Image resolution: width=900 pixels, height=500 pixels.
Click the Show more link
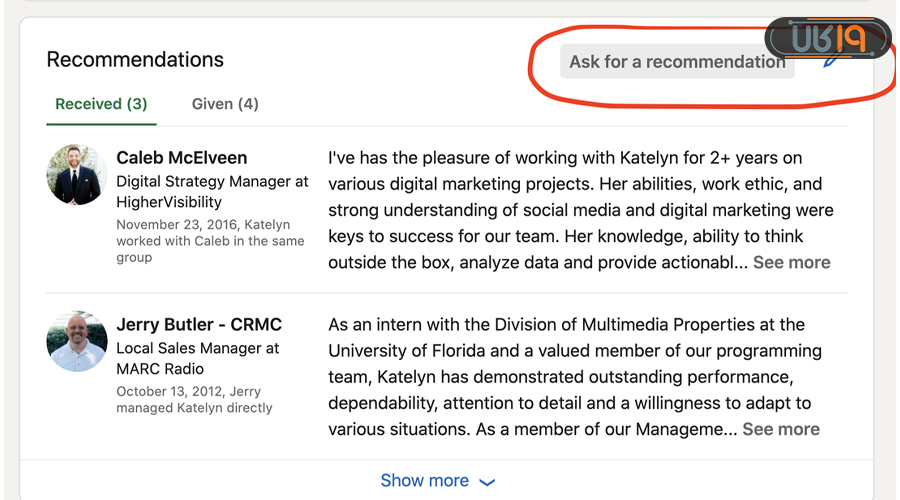point(425,481)
